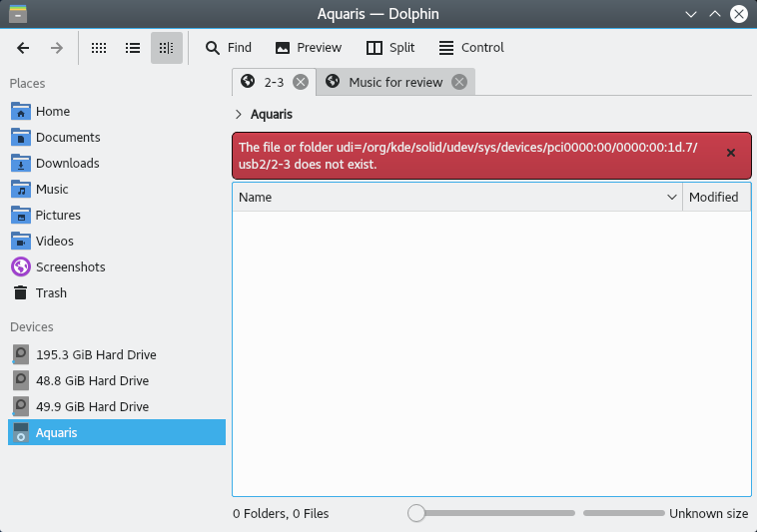The width and height of the screenshot is (757, 532).
Task: Click the 48.8 GiB drive icon
Action: [x=21, y=381]
